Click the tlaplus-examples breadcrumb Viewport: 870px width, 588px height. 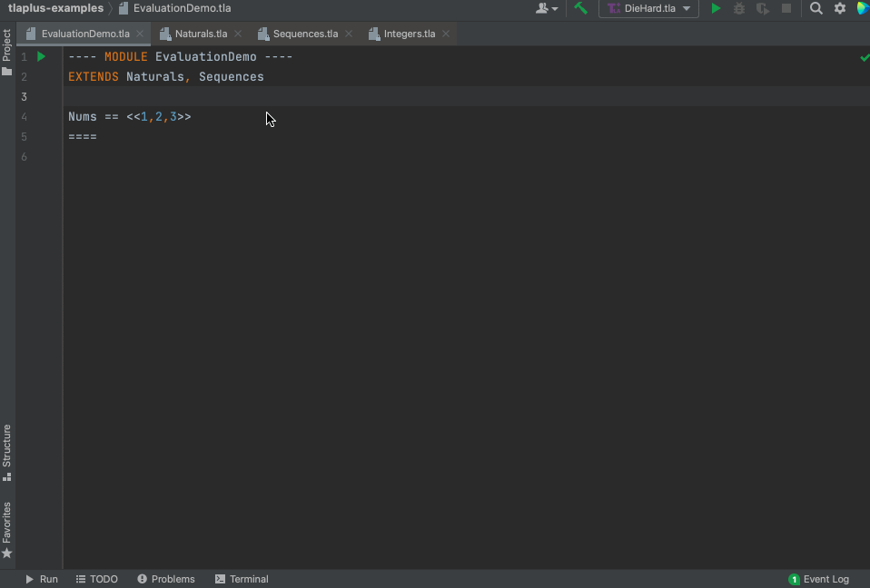55,8
